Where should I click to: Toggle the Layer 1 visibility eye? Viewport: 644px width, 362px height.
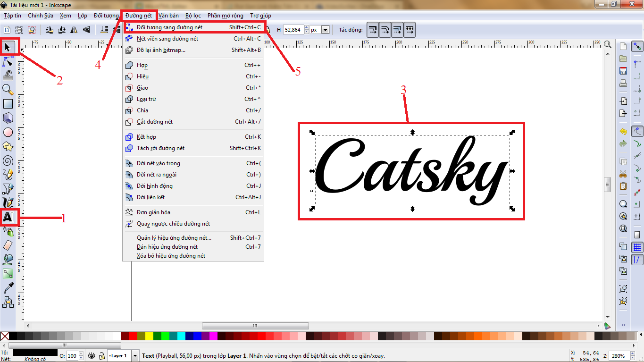91,355
